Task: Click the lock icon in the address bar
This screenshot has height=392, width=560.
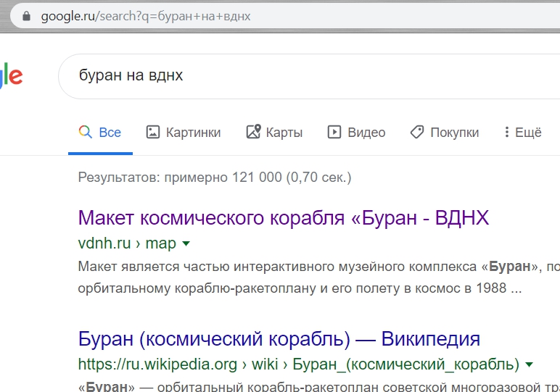Action: (x=26, y=16)
